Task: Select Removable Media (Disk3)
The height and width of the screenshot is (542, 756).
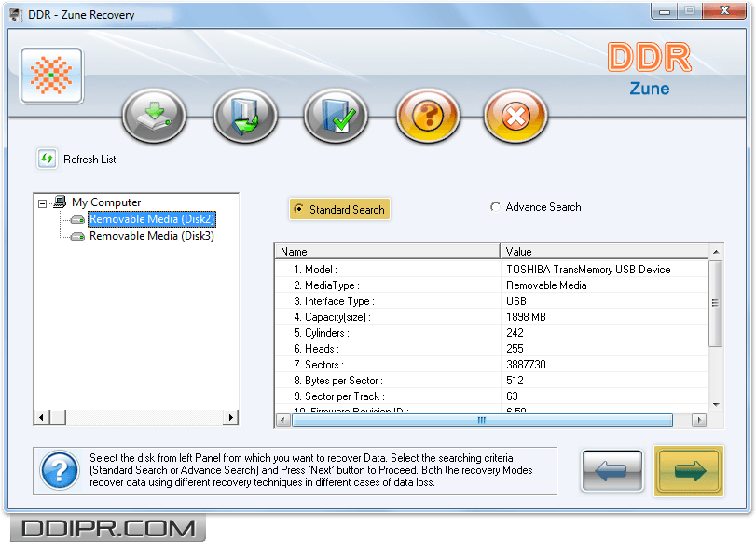Action: pos(152,236)
